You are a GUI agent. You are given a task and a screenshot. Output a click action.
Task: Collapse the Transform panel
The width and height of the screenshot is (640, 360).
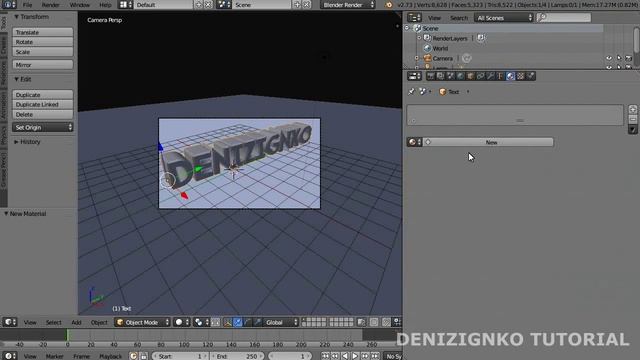tap(16, 17)
